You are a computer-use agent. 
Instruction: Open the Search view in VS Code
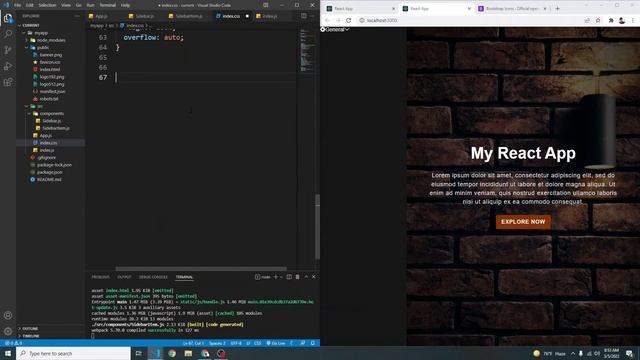(8, 34)
